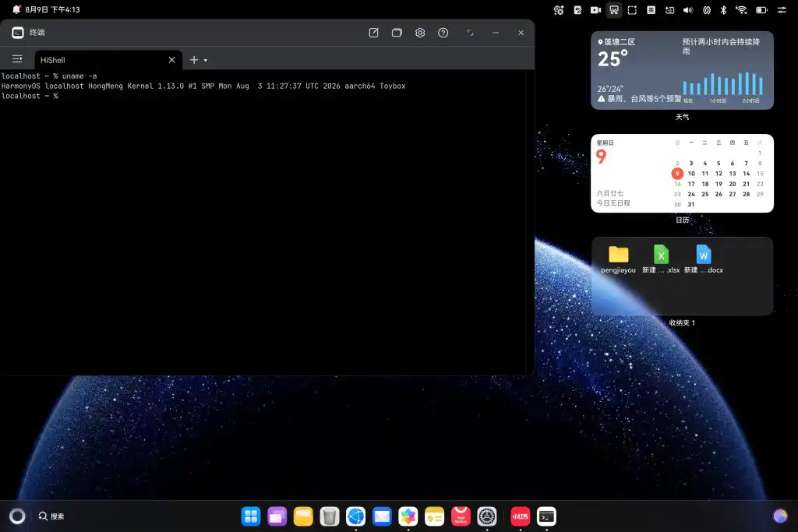Open the battery status icon
The height and width of the screenshot is (532, 798).
[761, 10]
